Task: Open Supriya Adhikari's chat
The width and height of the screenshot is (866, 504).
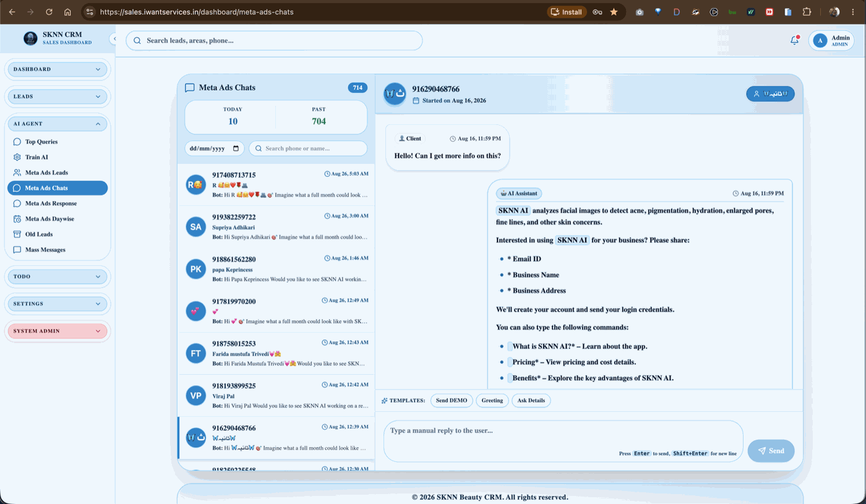Action: point(276,227)
